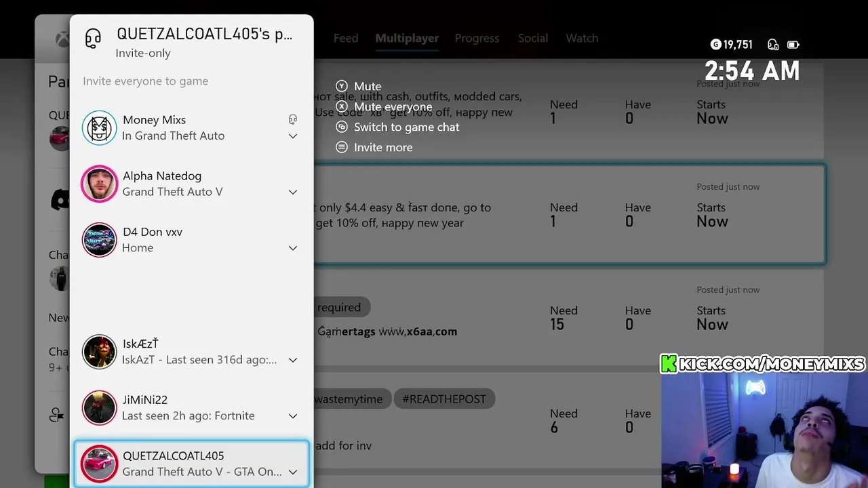Click 'In Grand Theft Auto' status text

[173, 136]
